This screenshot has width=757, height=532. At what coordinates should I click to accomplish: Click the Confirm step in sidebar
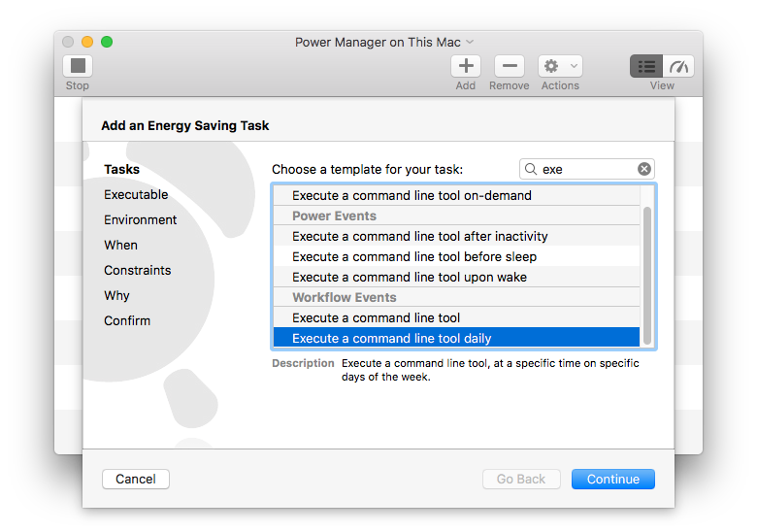(127, 320)
